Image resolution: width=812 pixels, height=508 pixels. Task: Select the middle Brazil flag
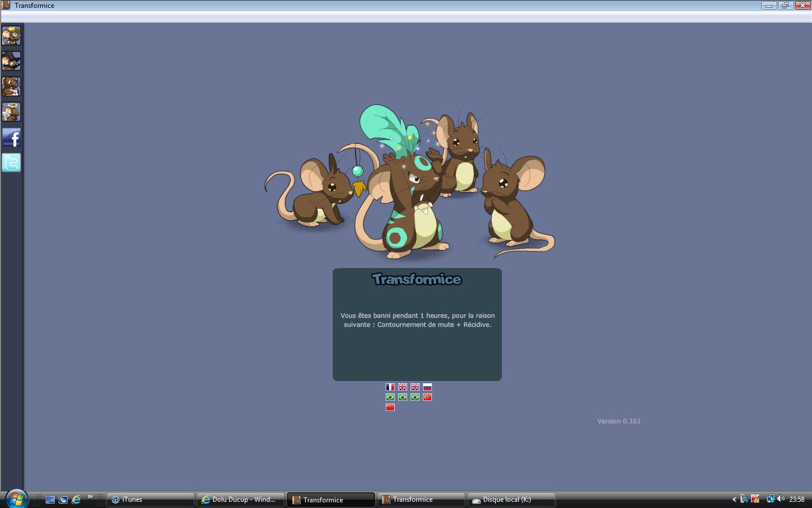coord(403,397)
